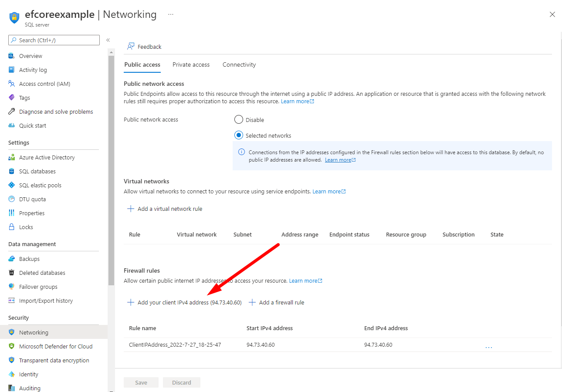This screenshot has height=392, width=562.
Task: Click the Overview icon in sidebar
Action: point(12,56)
